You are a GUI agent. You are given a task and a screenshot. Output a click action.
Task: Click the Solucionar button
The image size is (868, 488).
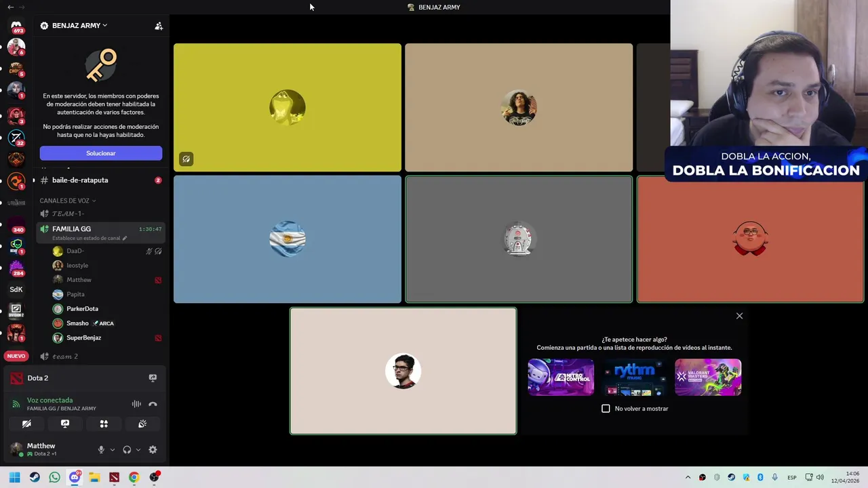tap(101, 153)
